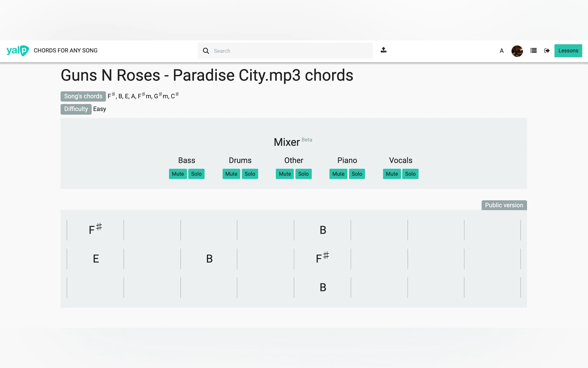This screenshot has width=588, height=368.
Task: Mute the Vocals track
Action: pos(392,174)
